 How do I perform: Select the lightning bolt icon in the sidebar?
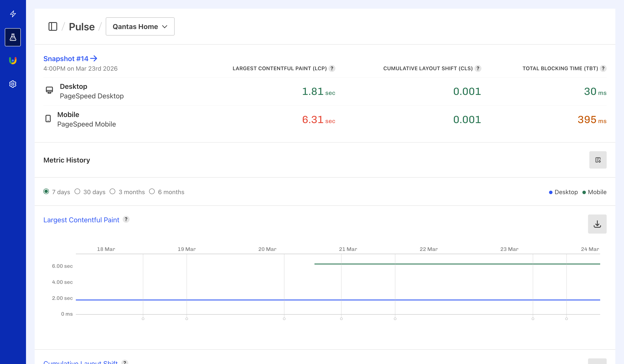click(13, 14)
